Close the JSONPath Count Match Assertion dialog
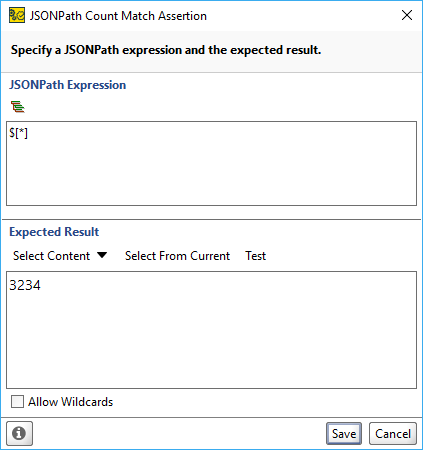This screenshot has height=450, width=423. [407, 15]
